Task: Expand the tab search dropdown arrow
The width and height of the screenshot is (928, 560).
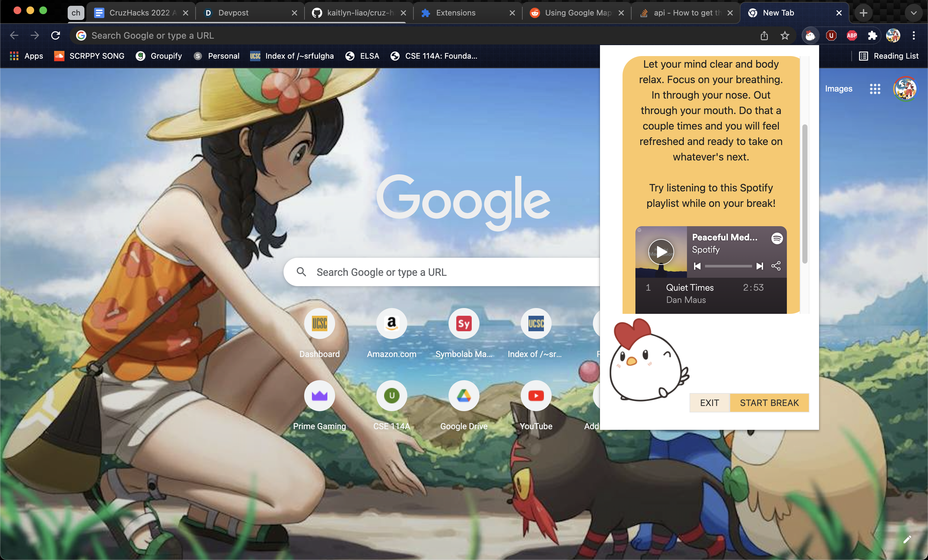Action: tap(913, 13)
